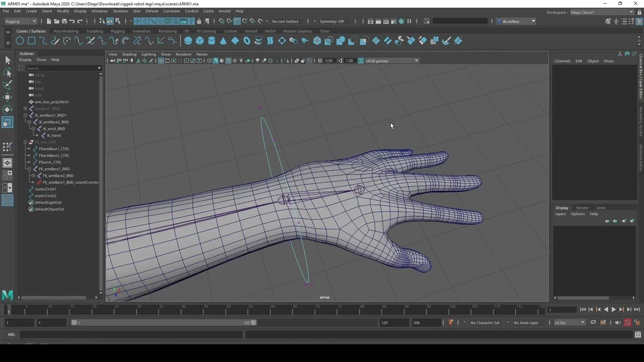The height and width of the screenshot is (362, 644).
Task: Choose the Rotate tool in toolbox
Action: [8, 109]
